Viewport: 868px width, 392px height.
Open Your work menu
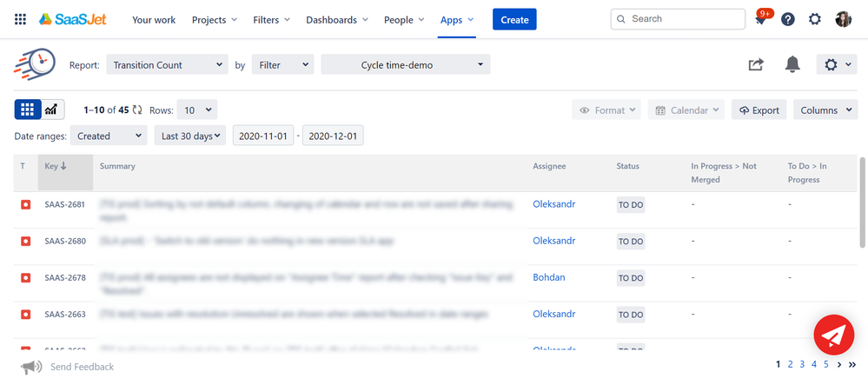[154, 20]
